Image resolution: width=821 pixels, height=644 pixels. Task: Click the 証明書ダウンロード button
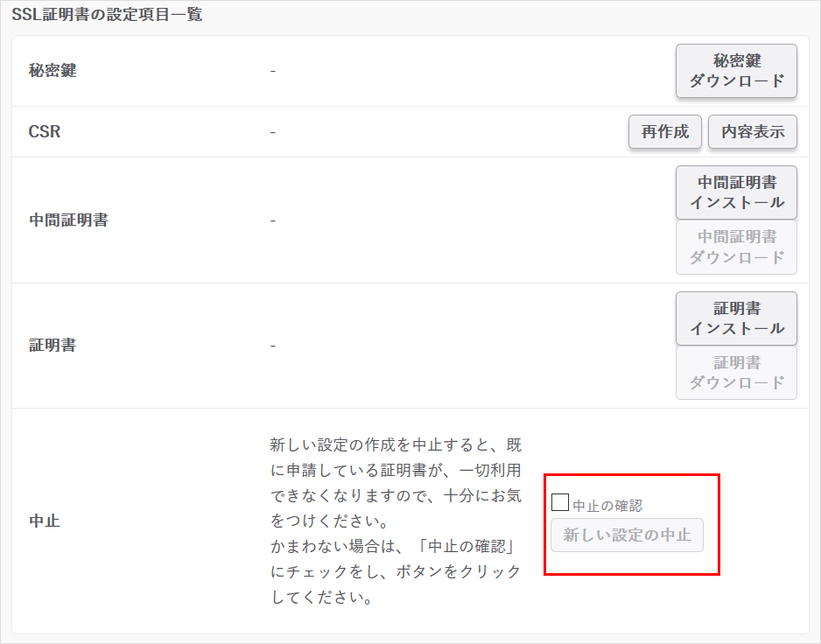coord(736,373)
